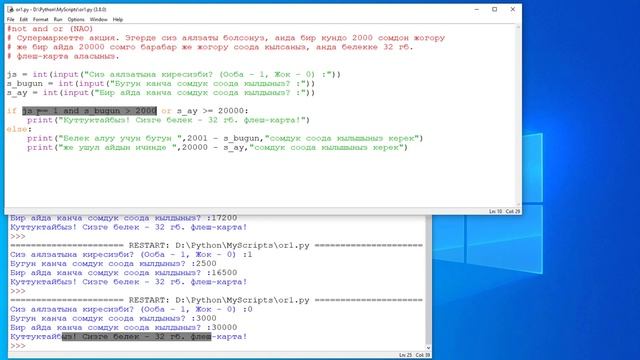This screenshot has width=640, height=360.
Task: Open the Edit menu
Action: tap(24, 19)
